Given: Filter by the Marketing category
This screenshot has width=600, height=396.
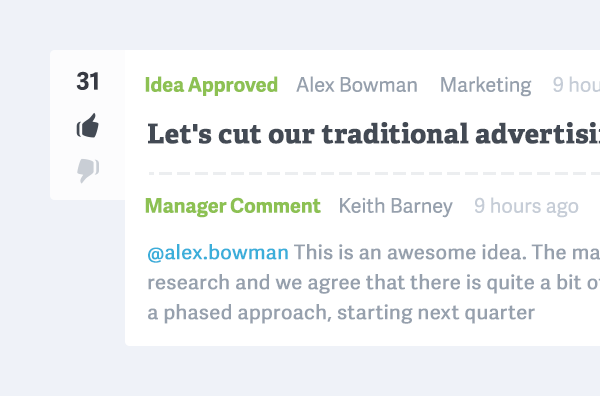Looking at the screenshot, I should [486, 85].
